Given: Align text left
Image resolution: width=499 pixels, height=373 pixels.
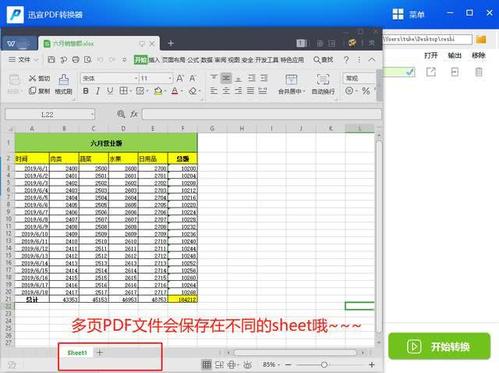Looking at the screenshot, I should tap(214, 91).
